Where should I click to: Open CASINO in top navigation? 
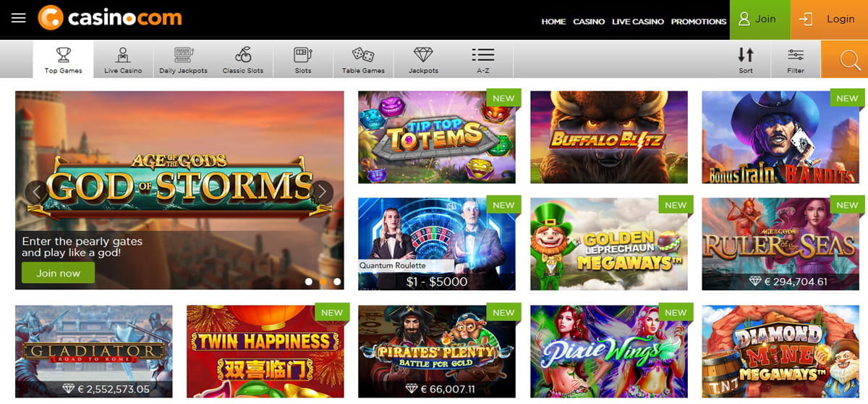[x=589, y=21]
